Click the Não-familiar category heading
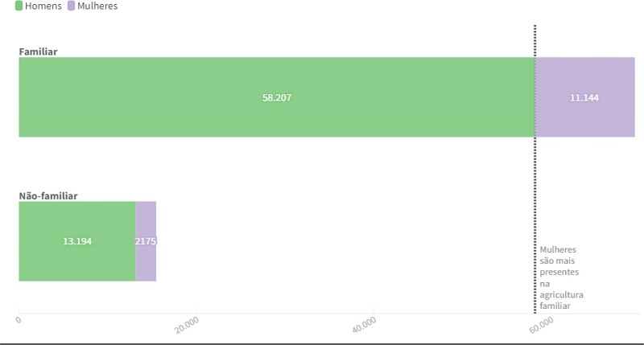The width and height of the screenshot is (644, 345). (48, 195)
